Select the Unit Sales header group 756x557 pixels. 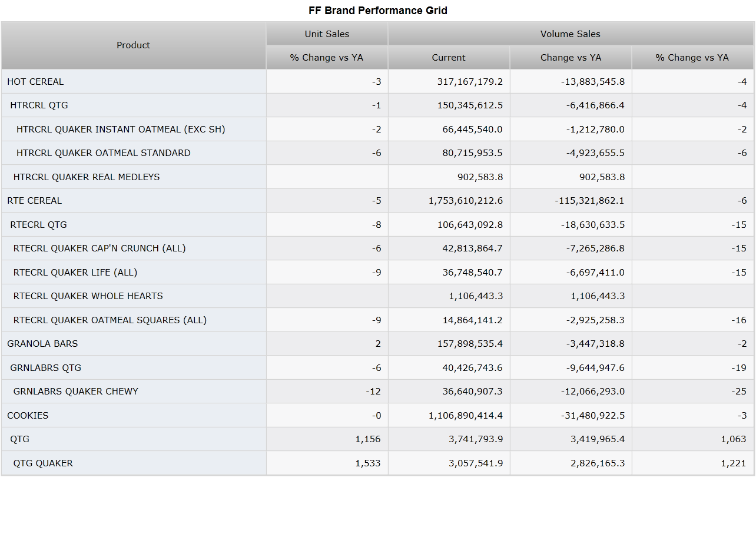327,34
